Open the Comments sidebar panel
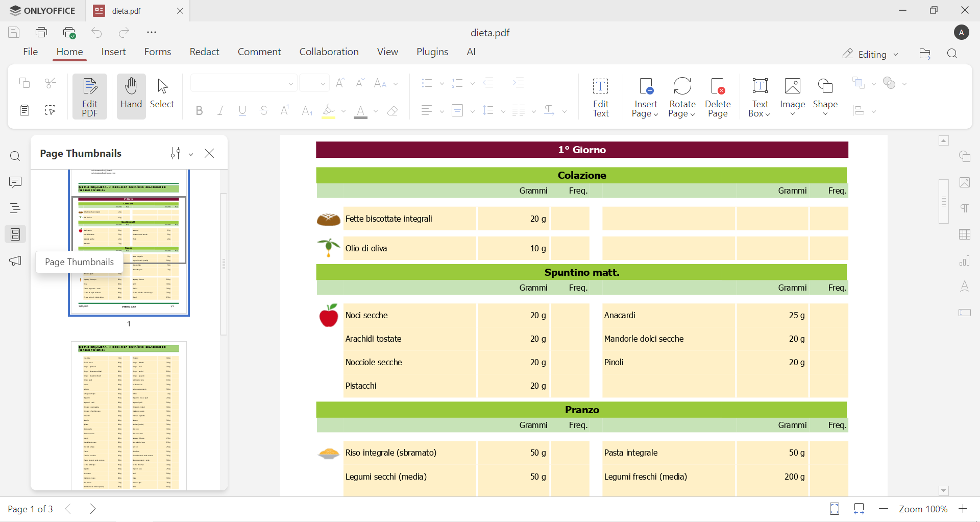 pos(15,182)
